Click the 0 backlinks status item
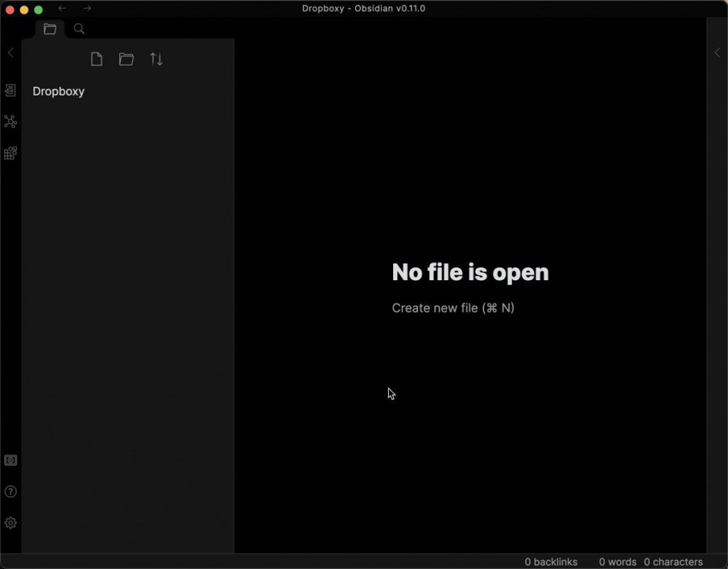The width and height of the screenshot is (728, 569). click(x=551, y=562)
